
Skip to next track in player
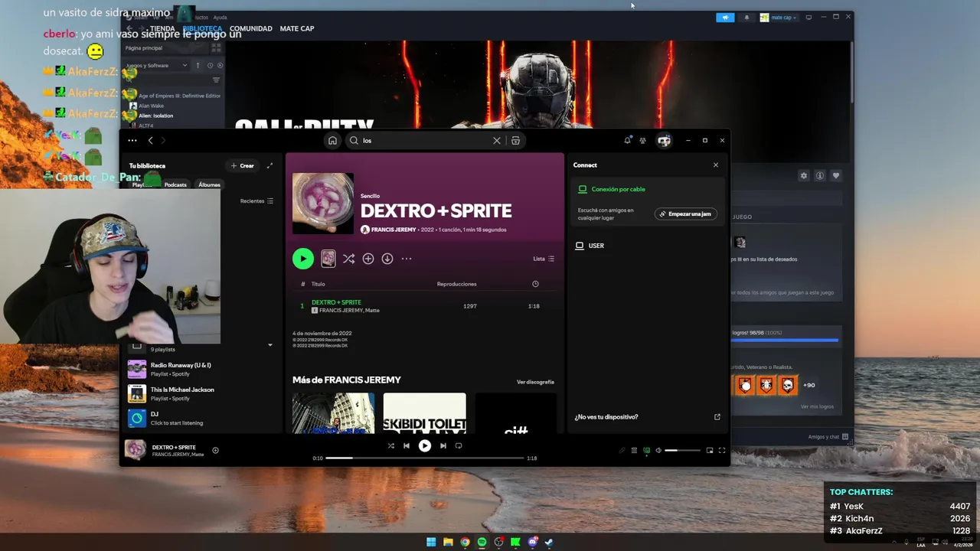[443, 445]
